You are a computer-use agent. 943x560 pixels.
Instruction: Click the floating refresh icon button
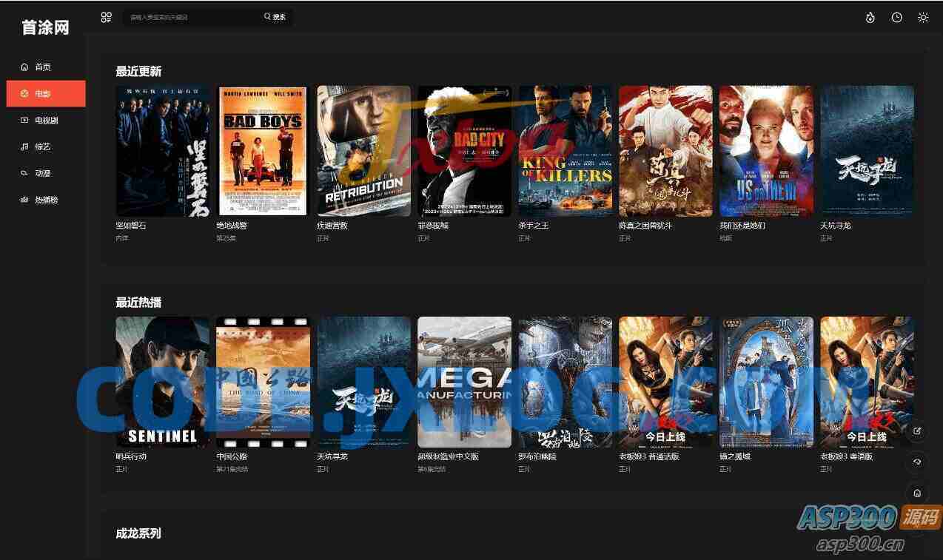[x=917, y=462]
